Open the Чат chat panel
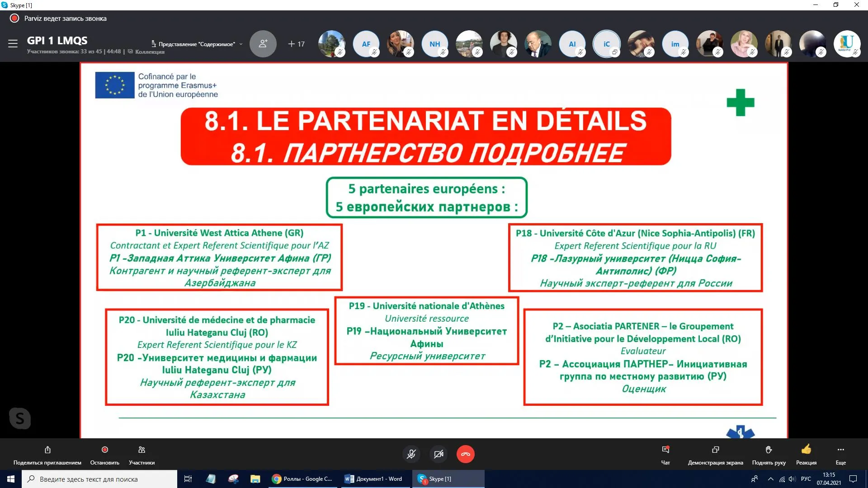The height and width of the screenshot is (488, 868). coord(665,450)
